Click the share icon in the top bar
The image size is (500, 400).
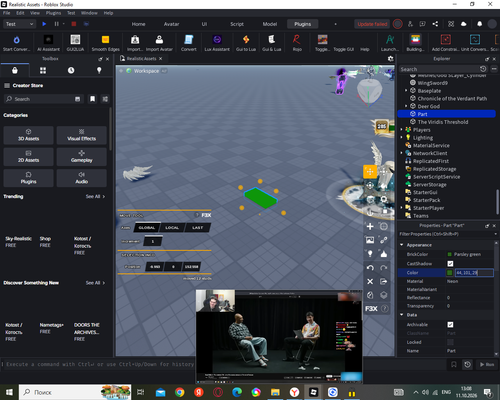coord(435,24)
